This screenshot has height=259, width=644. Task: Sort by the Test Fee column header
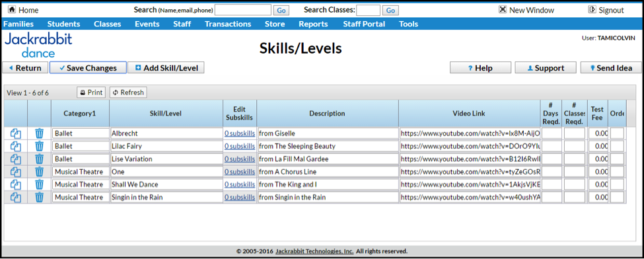tap(597, 113)
